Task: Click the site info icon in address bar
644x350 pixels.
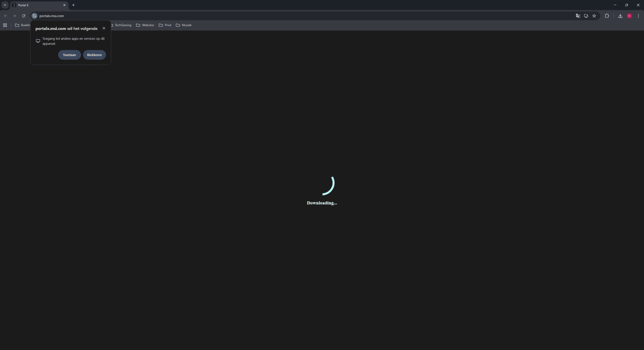Action: pos(35,16)
